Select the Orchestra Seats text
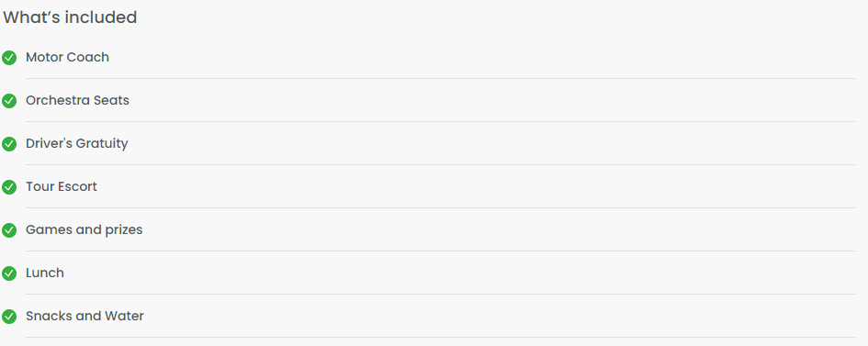 pos(77,100)
